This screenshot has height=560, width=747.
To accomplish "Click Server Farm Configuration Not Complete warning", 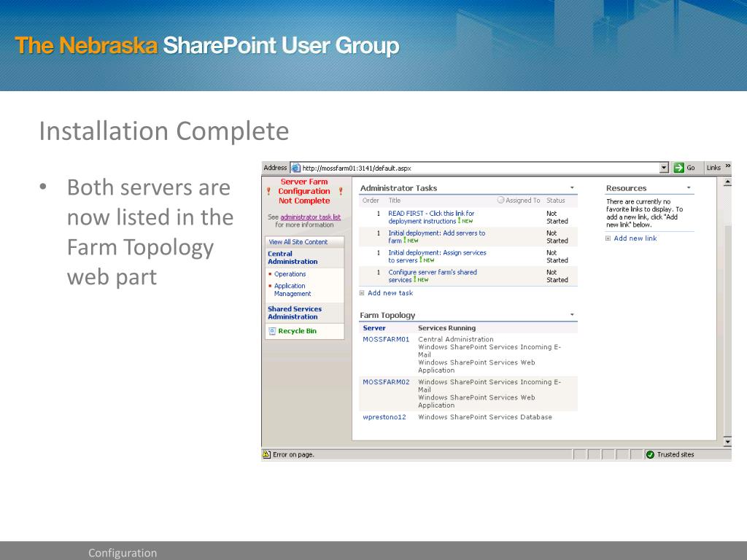I will pos(304,191).
